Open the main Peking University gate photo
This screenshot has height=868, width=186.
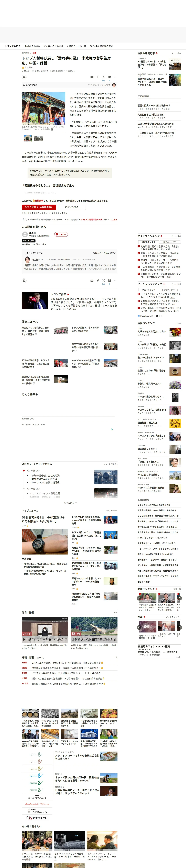(44, 108)
